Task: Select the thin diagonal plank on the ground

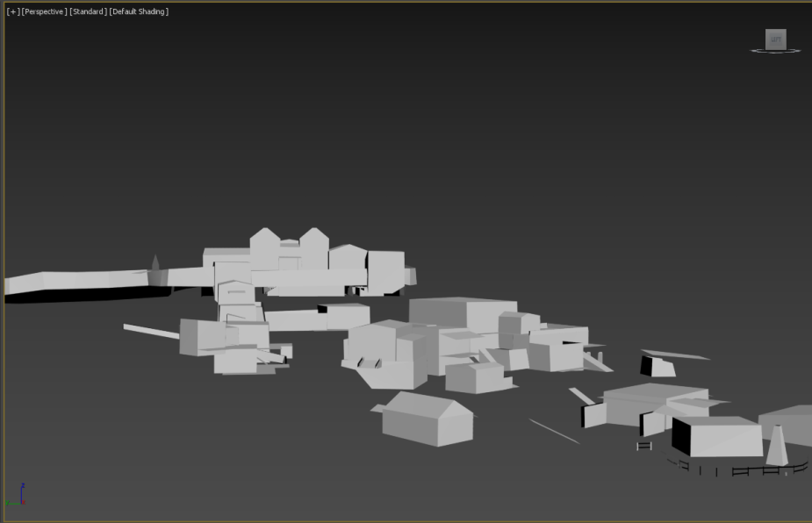Action: [x=554, y=432]
